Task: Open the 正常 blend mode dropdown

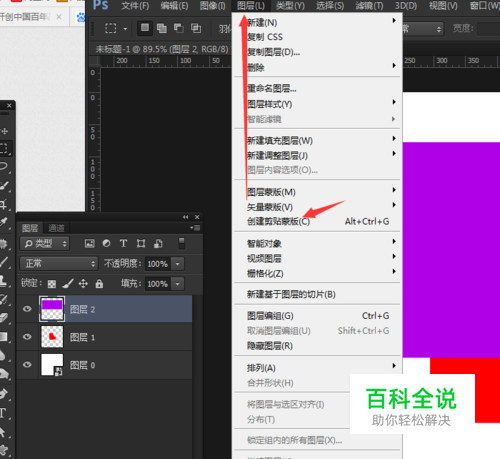Action: click(x=59, y=264)
